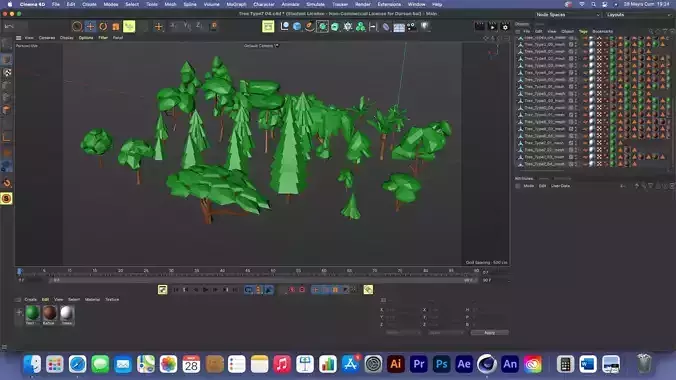Toggle the yellow Snap icon
Image resolution: width=676 pixels, height=380 pixels.
coord(6,198)
